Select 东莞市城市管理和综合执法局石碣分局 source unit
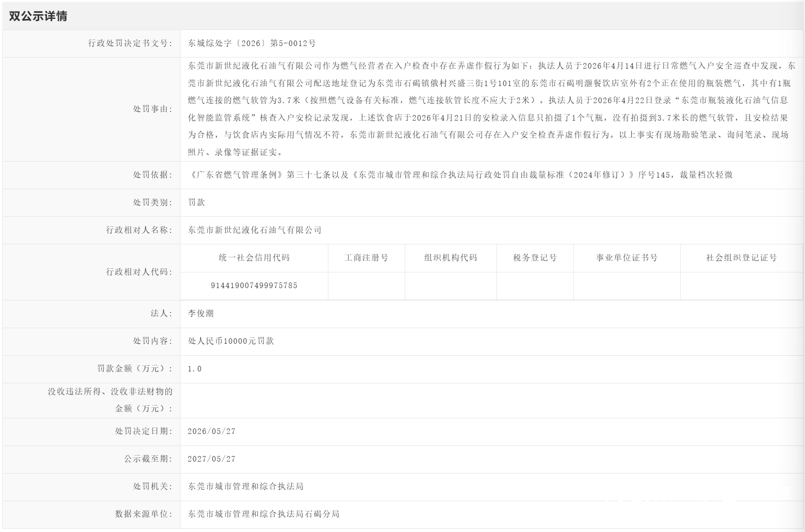 (x=264, y=514)
